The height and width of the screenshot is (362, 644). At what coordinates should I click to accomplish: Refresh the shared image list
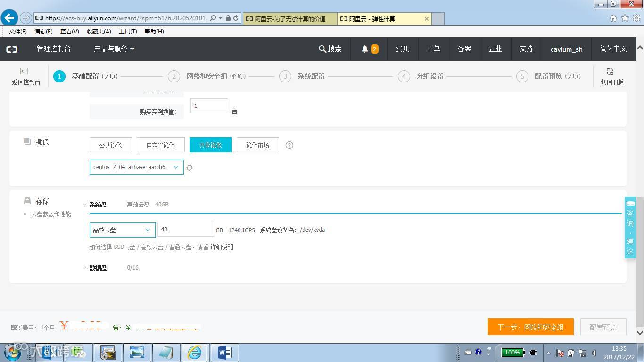pos(190,167)
